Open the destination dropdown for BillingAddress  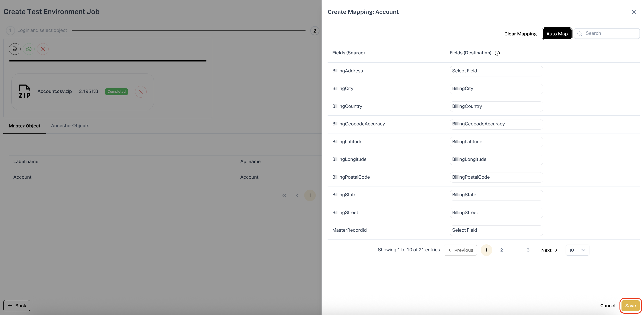496,71
